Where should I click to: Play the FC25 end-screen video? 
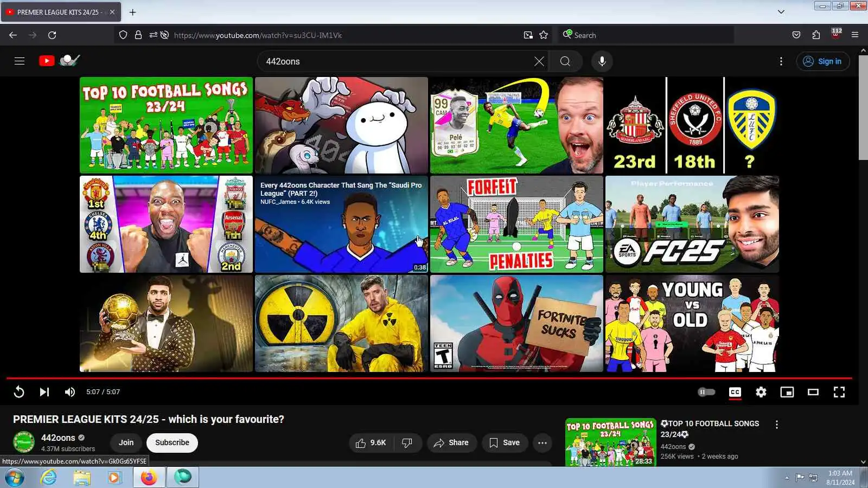point(692,224)
